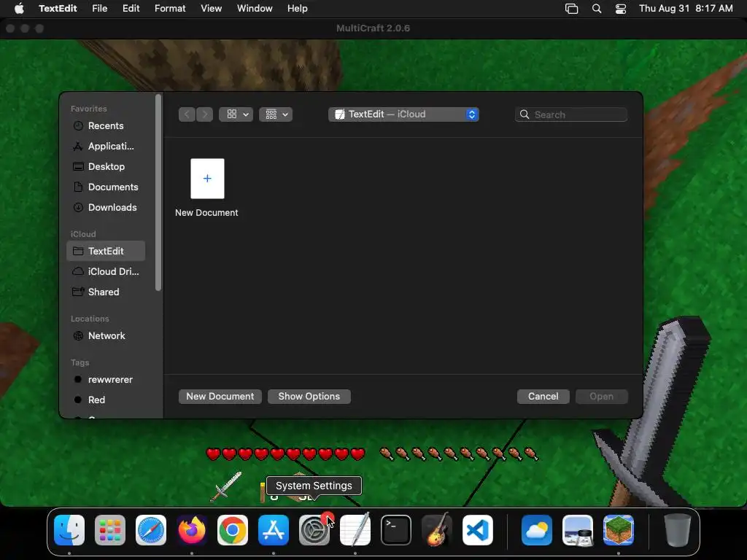Go forward in the file dialog
This screenshot has width=747, height=560.
click(204, 114)
